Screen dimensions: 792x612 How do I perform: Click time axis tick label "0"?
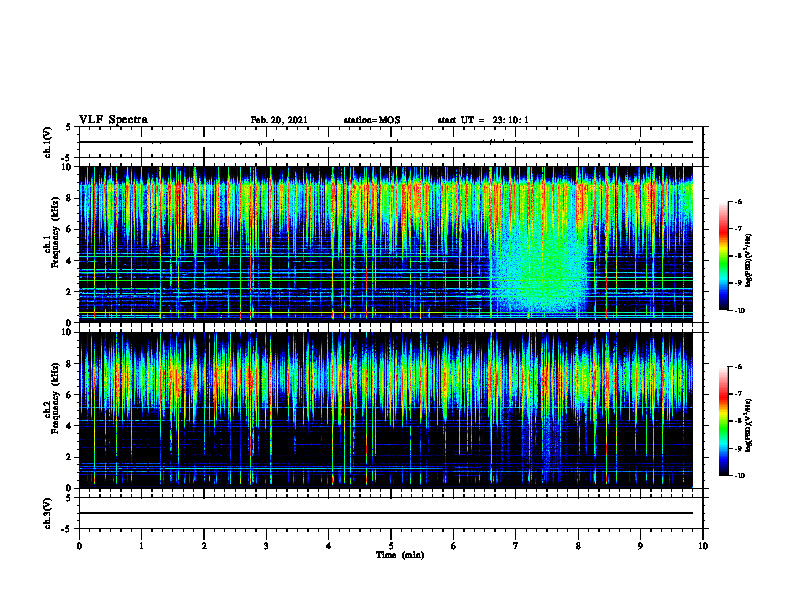[x=79, y=546]
